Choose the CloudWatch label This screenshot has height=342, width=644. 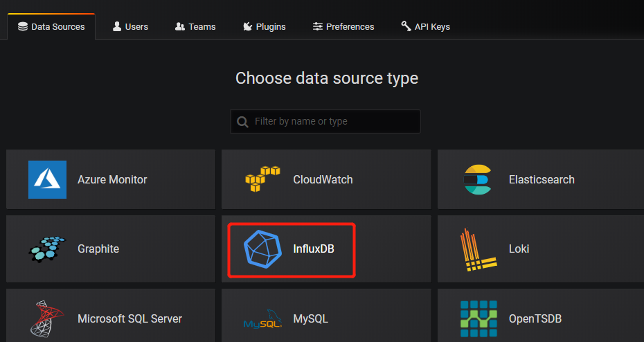323,179
